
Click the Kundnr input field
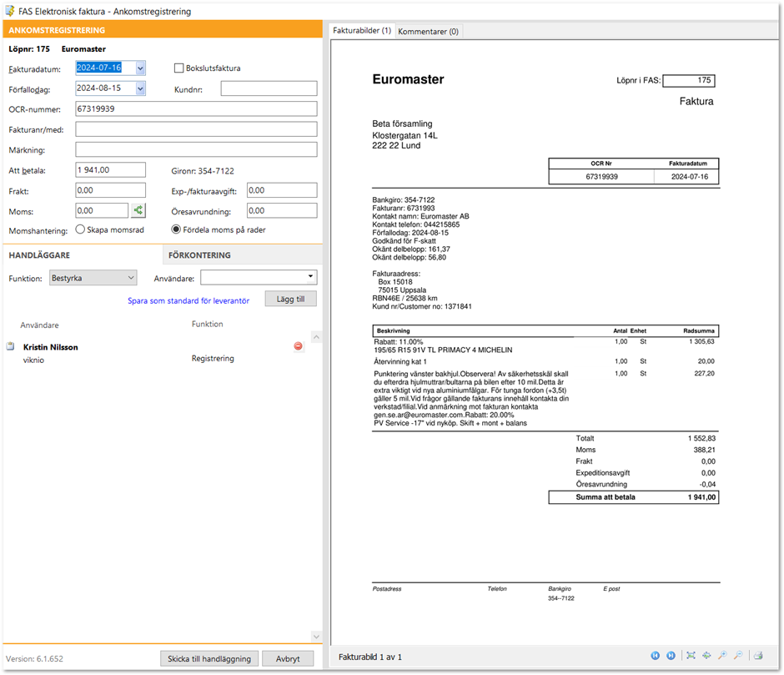coord(269,88)
